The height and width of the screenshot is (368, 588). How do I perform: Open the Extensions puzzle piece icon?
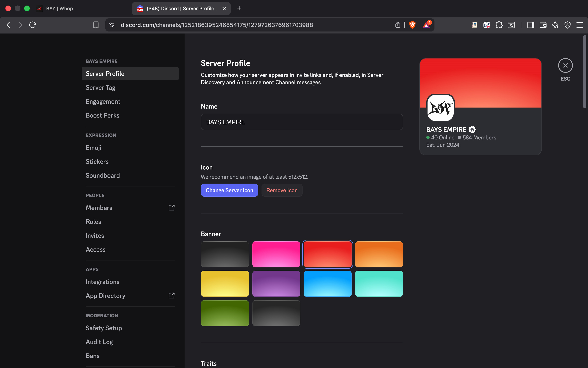(499, 25)
